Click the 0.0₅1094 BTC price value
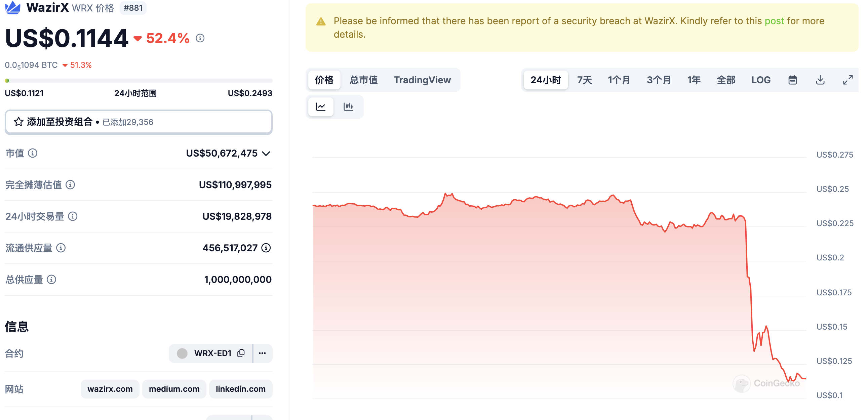 pos(31,65)
